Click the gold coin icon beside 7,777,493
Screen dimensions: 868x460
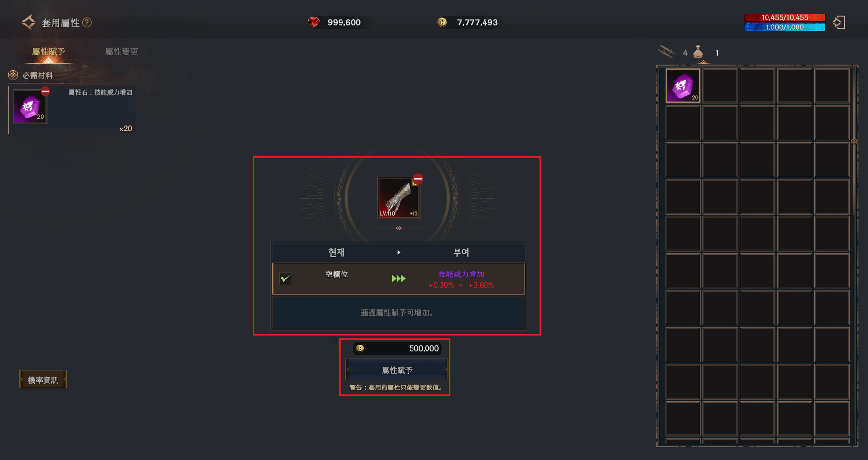tap(442, 22)
